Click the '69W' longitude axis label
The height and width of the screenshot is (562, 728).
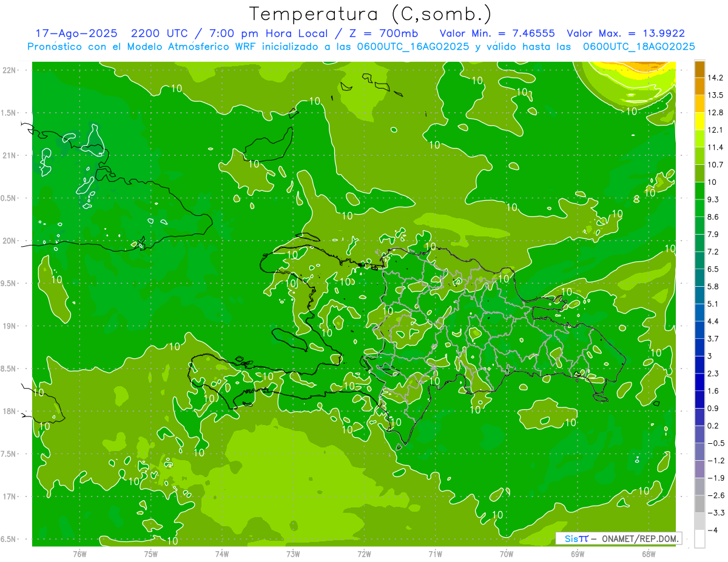[x=578, y=554]
